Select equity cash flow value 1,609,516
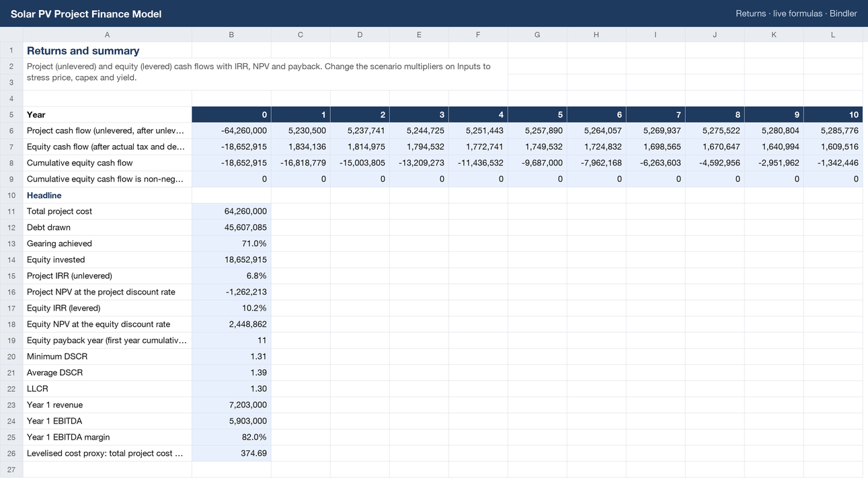Viewport: 868px width, 484px height. pyautogui.click(x=833, y=147)
